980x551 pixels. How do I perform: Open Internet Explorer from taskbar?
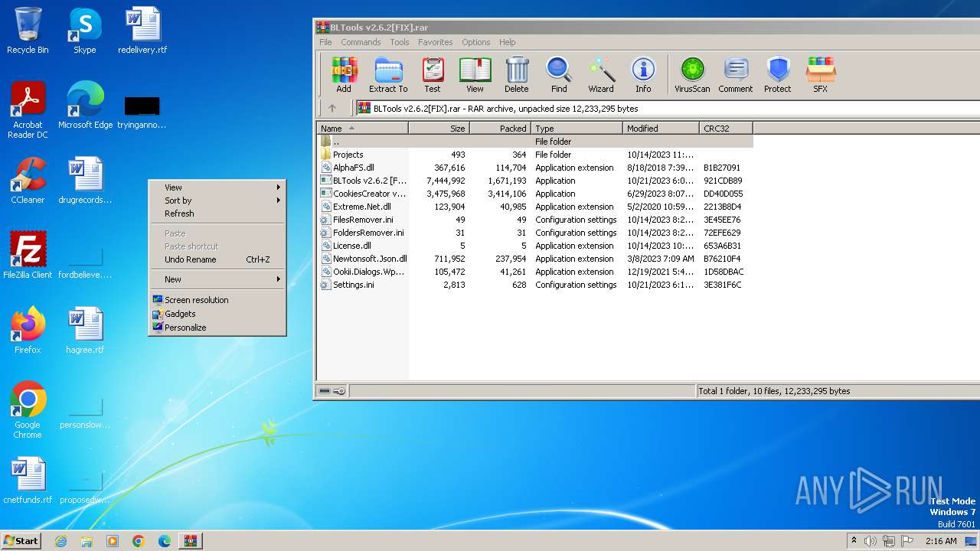tap(60, 541)
